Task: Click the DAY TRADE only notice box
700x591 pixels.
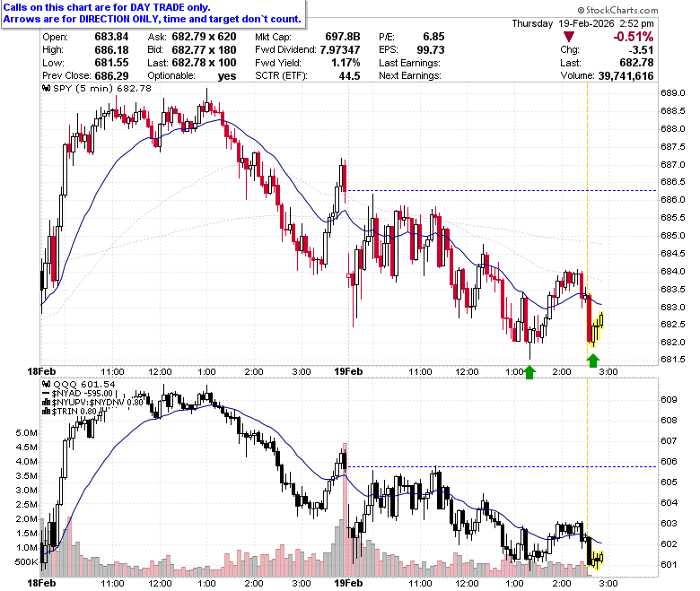Action: coord(153,13)
